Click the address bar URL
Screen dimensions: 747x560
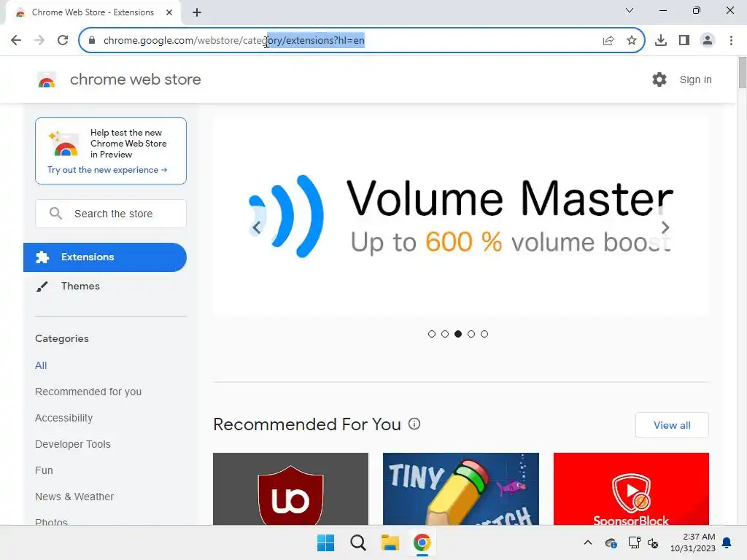(234, 41)
